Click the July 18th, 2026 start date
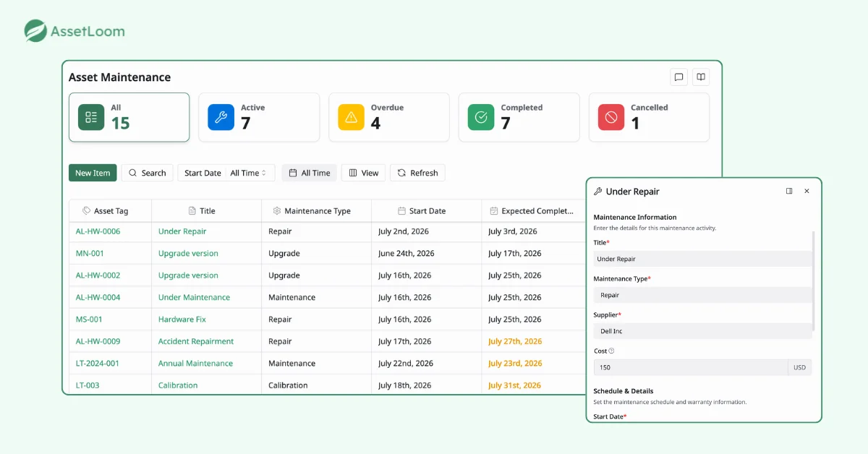This screenshot has height=454, width=868. click(x=404, y=385)
